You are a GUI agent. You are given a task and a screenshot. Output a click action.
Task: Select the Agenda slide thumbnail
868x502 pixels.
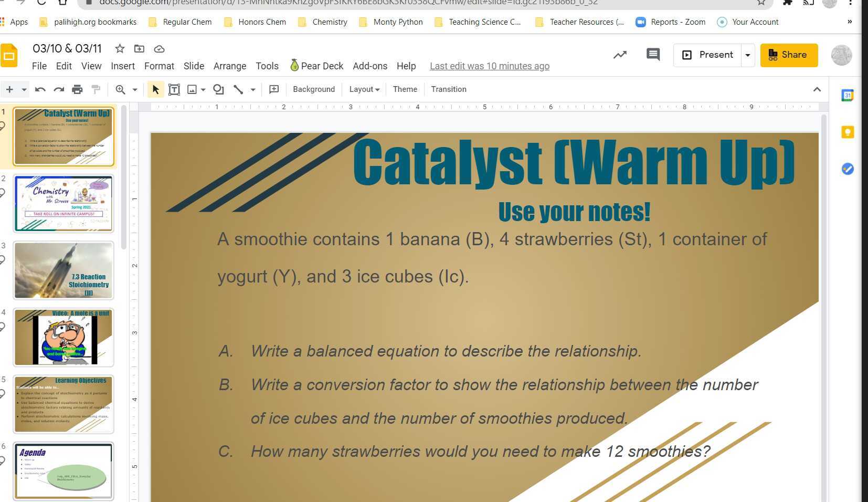click(x=63, y=470)
